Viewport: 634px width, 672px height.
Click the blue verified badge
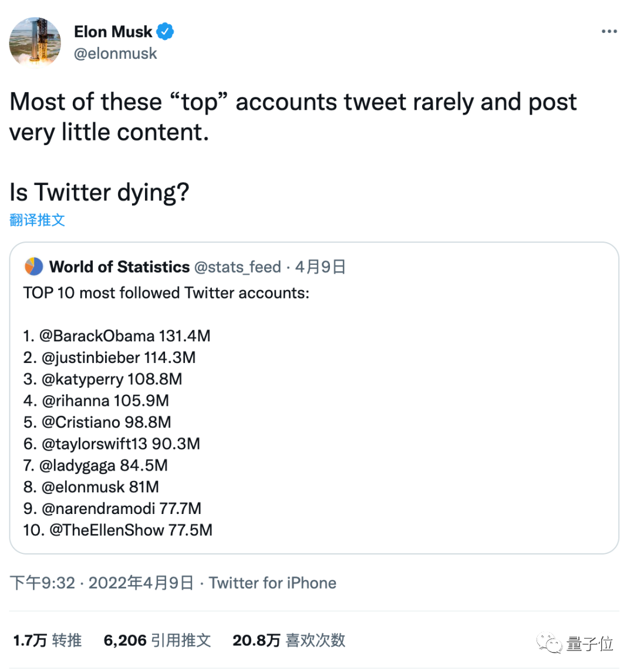[x=166, y=31]
